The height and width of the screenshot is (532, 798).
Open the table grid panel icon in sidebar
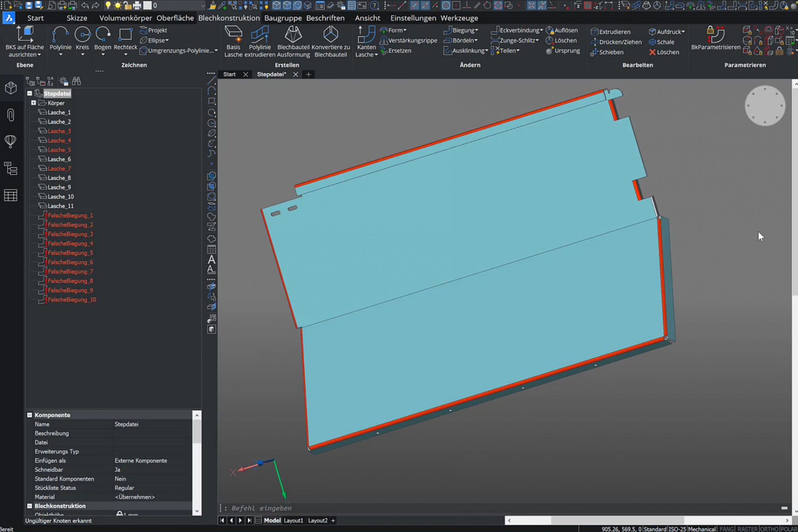(11, 195)
